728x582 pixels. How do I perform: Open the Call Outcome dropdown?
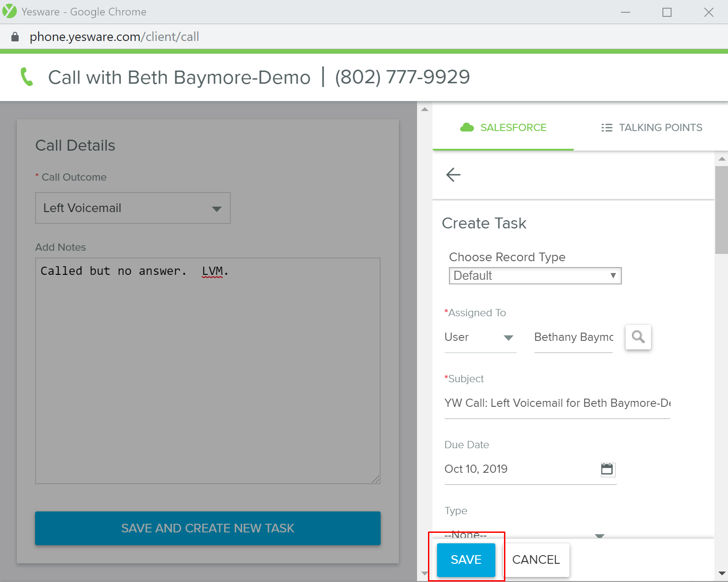[133, 208]
